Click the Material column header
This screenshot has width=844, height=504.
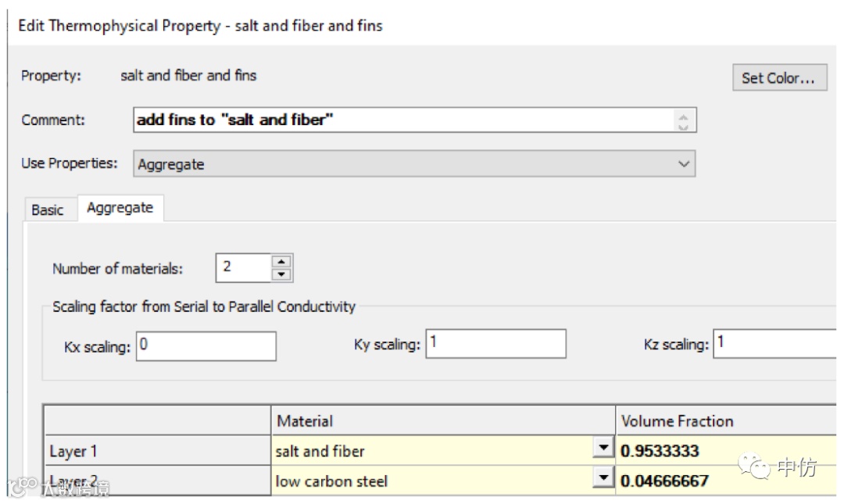pos(443,421)
